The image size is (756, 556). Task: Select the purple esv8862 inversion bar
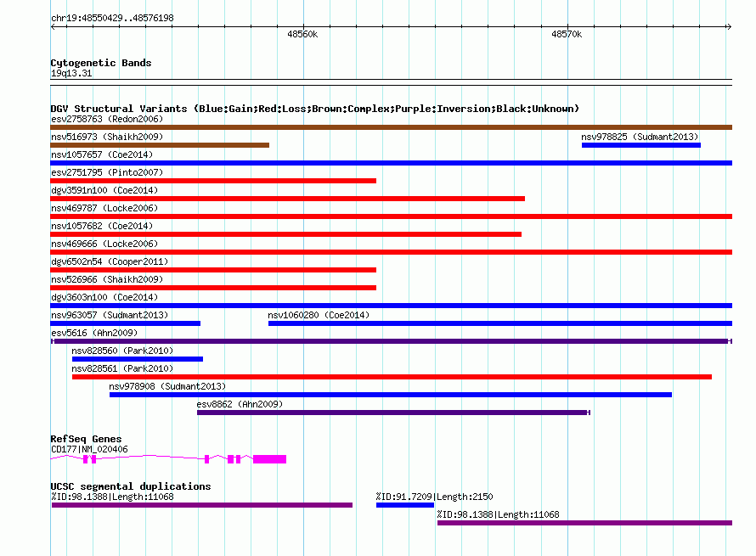[x=393, y=413]
